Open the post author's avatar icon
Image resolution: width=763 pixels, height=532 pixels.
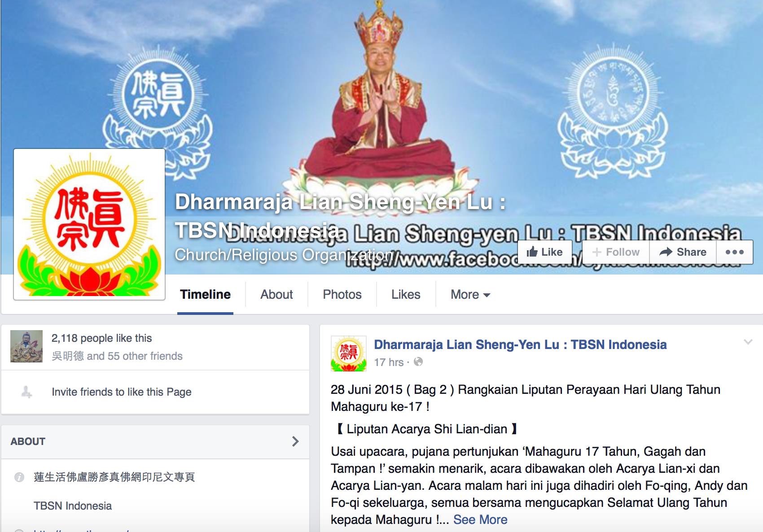pos(349,353)
